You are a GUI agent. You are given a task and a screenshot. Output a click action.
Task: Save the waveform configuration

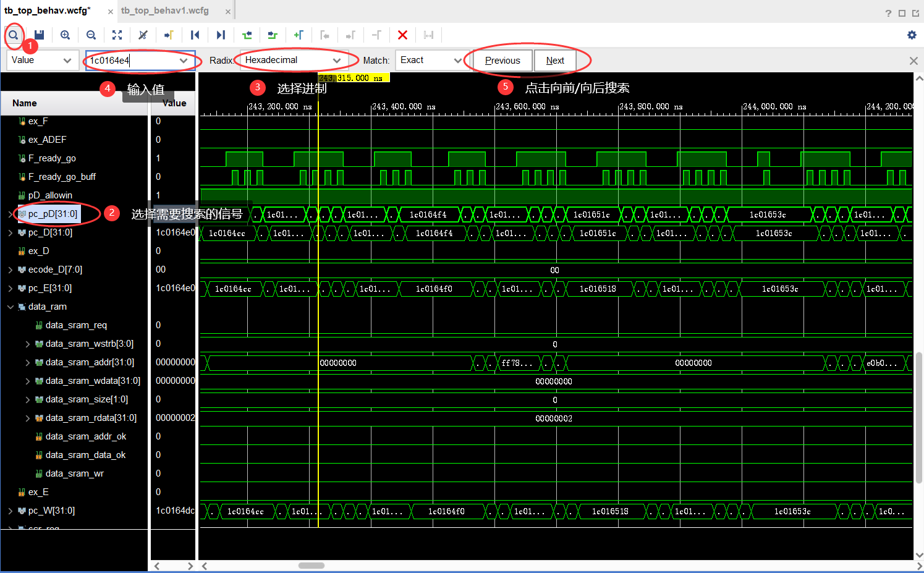tap(39, 35)
